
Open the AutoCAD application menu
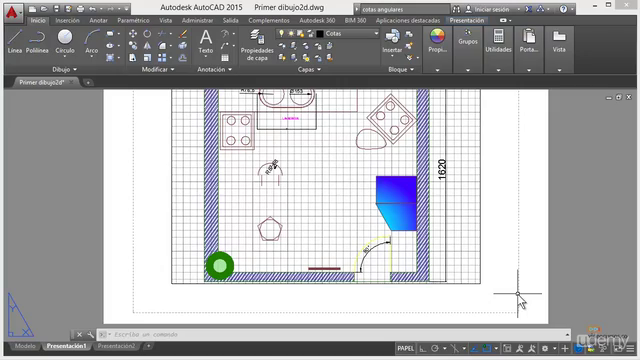coord(12,13)
